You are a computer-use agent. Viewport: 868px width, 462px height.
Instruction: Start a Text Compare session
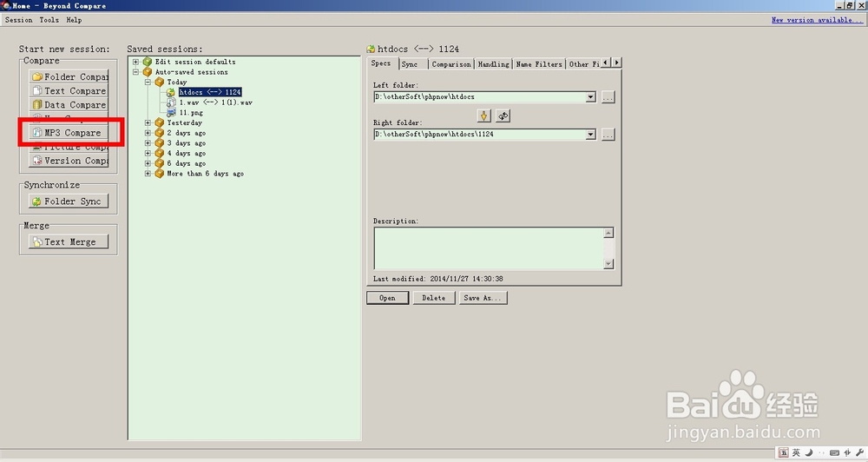[x=69, y=91]
